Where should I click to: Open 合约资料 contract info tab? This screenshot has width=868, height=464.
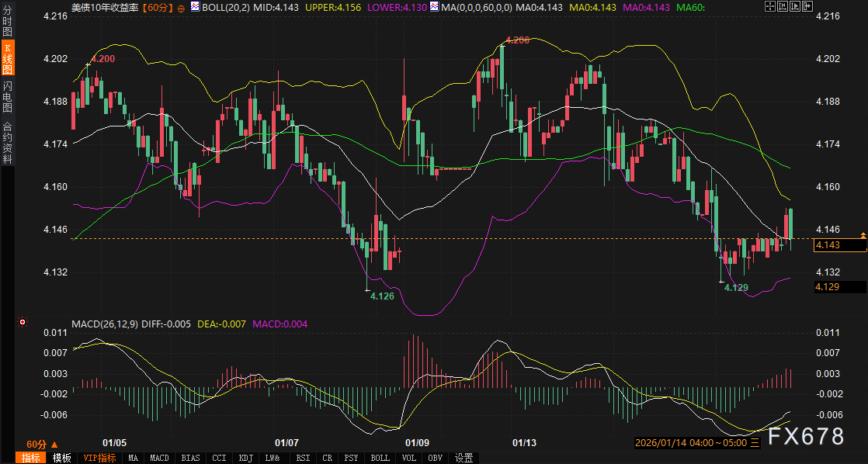coord(8,143)
